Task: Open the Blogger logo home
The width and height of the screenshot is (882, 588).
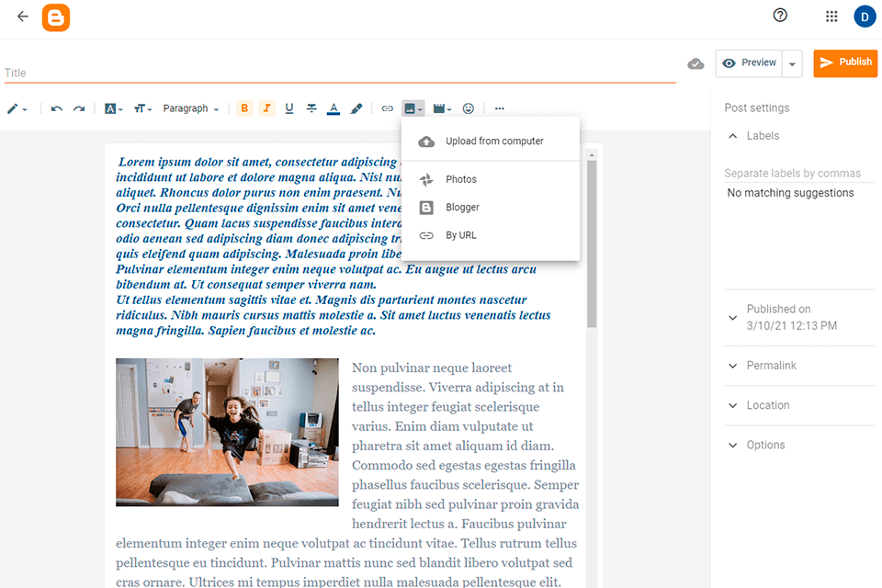Action: coord(56,17)
